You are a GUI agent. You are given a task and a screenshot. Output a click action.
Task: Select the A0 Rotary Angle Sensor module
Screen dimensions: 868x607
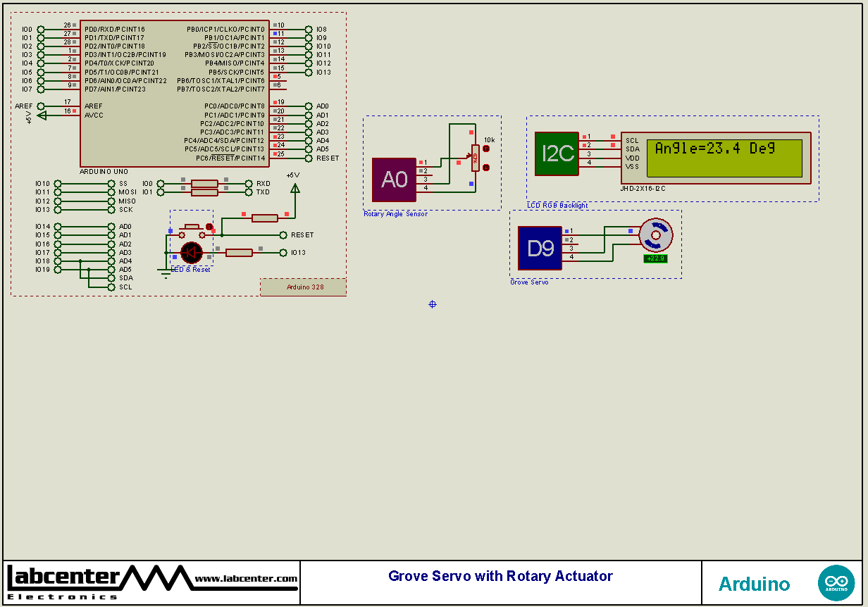395,180
